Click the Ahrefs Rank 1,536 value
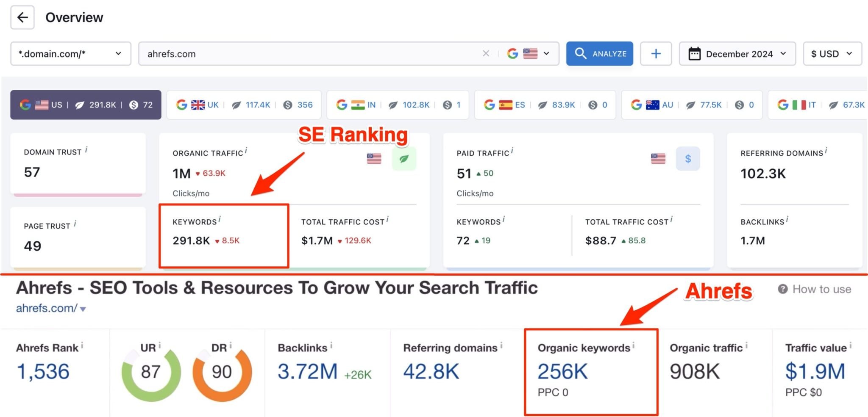This screenshot has width=868, height=417. pyautogui.click(x=43, y=372)
